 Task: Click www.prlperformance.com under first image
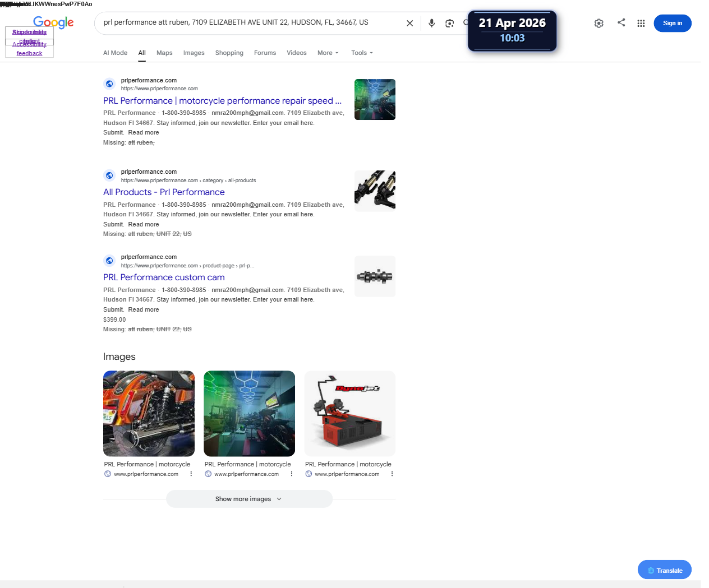146,474
